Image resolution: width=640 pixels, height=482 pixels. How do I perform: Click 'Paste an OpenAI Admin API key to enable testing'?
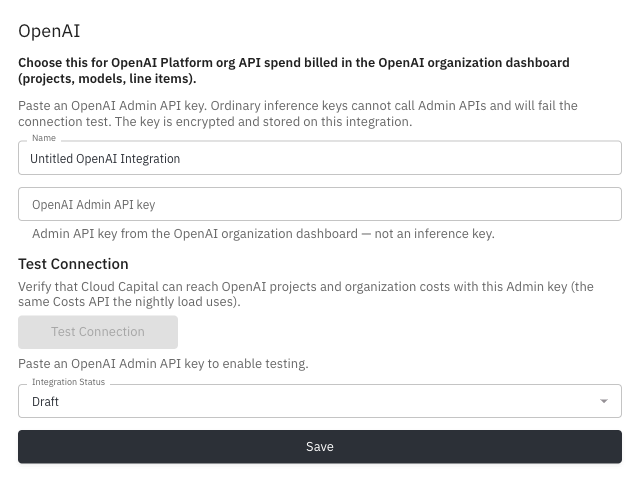(163, 363)
